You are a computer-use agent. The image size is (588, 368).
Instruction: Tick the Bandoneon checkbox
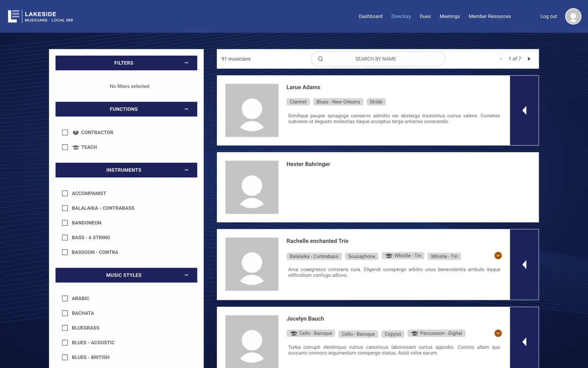tap(65, 223)
